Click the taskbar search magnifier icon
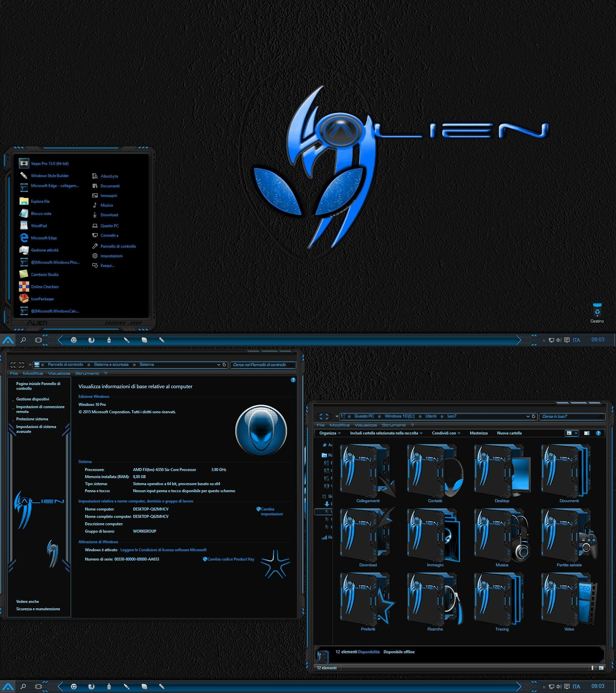 (x=23, y=340)
